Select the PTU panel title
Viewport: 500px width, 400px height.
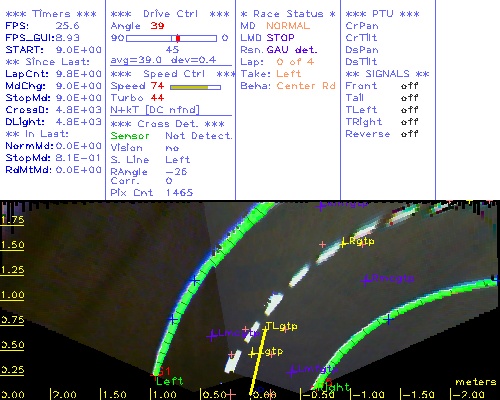(382, 14)
